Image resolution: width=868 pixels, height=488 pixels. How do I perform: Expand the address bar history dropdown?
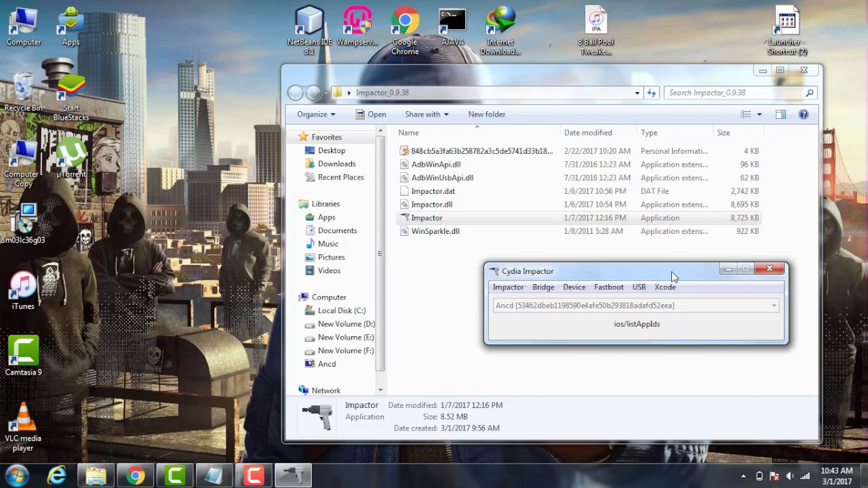pyautogui.click(x=637, y=93)
